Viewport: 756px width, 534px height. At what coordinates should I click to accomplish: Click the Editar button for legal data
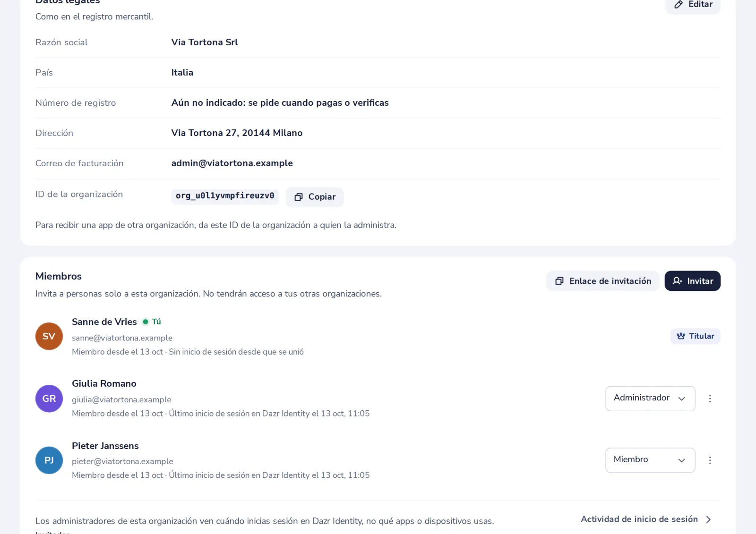point(693,5)
